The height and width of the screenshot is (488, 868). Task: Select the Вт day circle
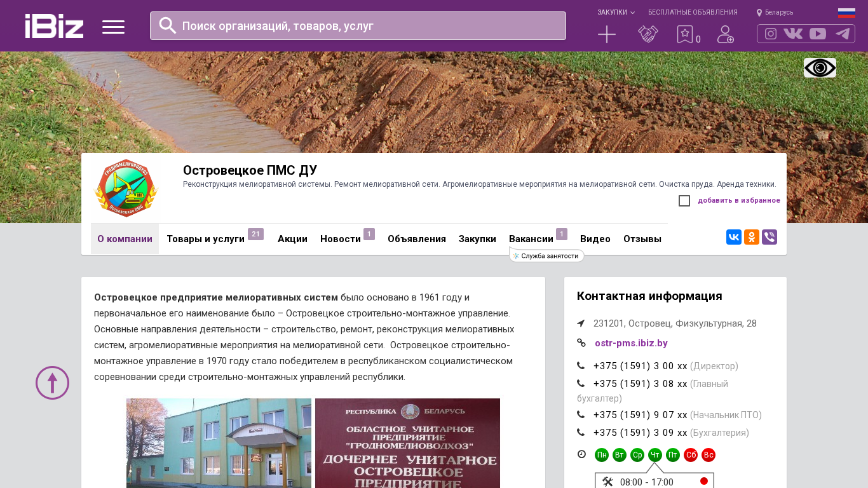tap(620, 455)
